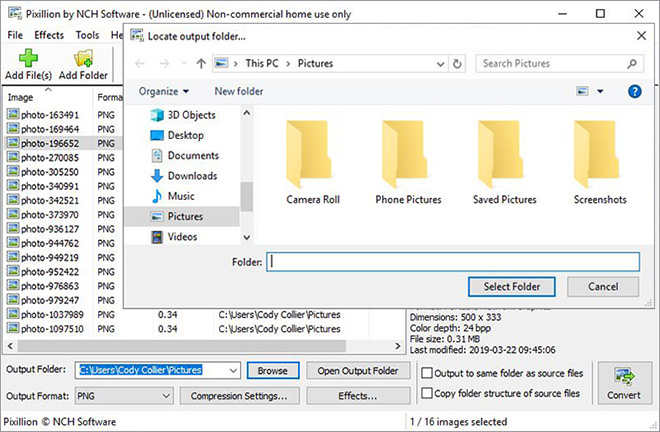Open the Output Folder dropdown
The image size is (660, 432).
[233, 371]
